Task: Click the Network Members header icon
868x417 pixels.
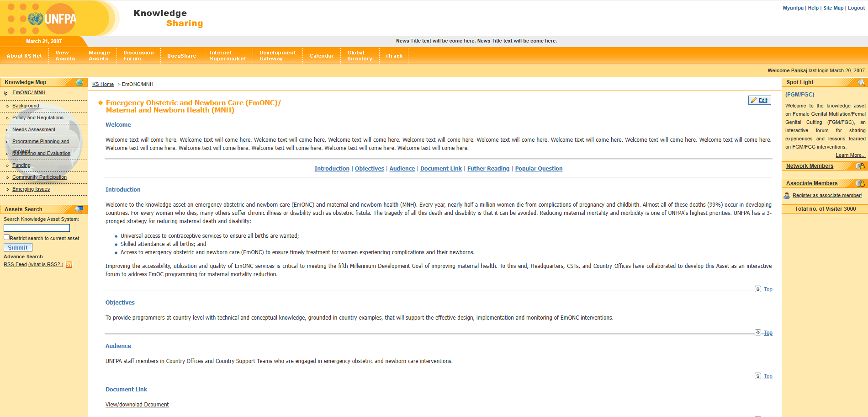Action: point(860,166)
